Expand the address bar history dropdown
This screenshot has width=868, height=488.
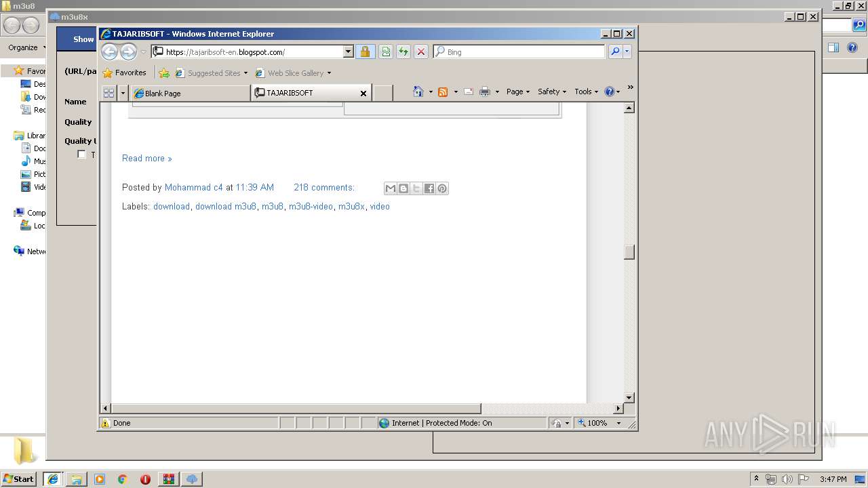[349, 52]
